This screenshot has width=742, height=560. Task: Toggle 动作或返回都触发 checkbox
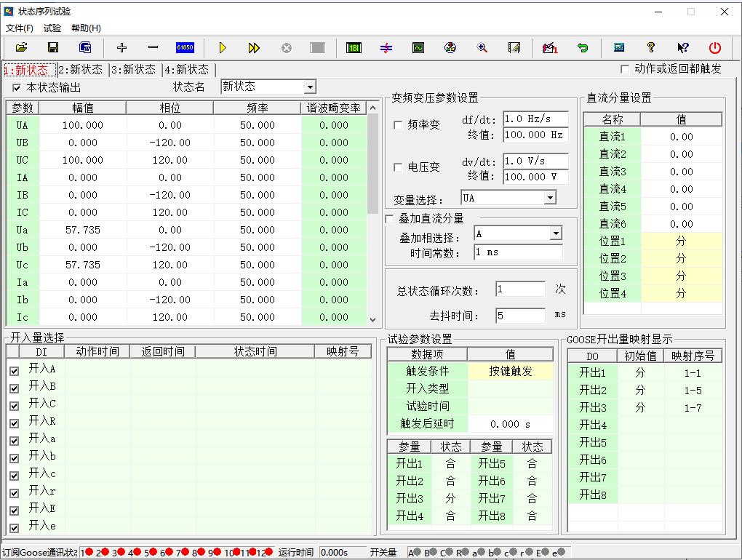pos(624,69)
